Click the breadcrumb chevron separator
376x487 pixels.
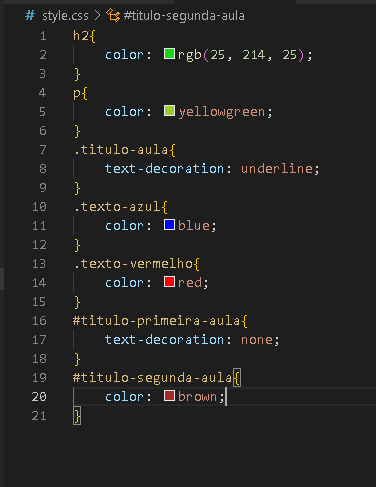coord(97,15)
